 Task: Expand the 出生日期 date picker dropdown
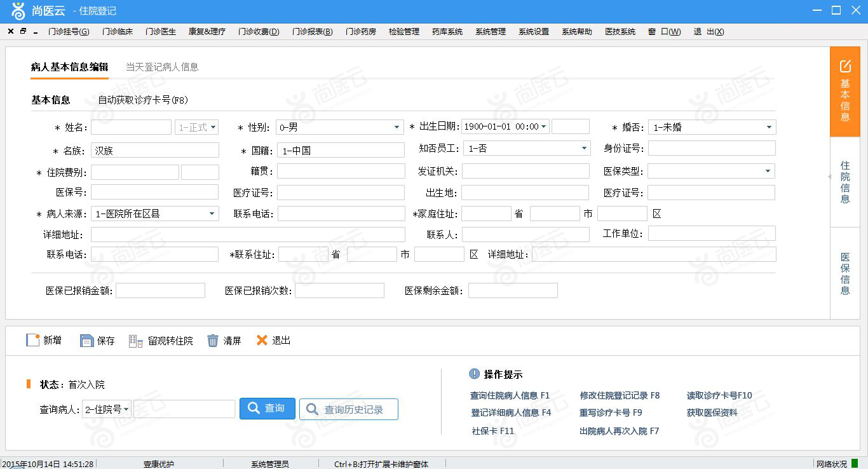pos(544,127)
